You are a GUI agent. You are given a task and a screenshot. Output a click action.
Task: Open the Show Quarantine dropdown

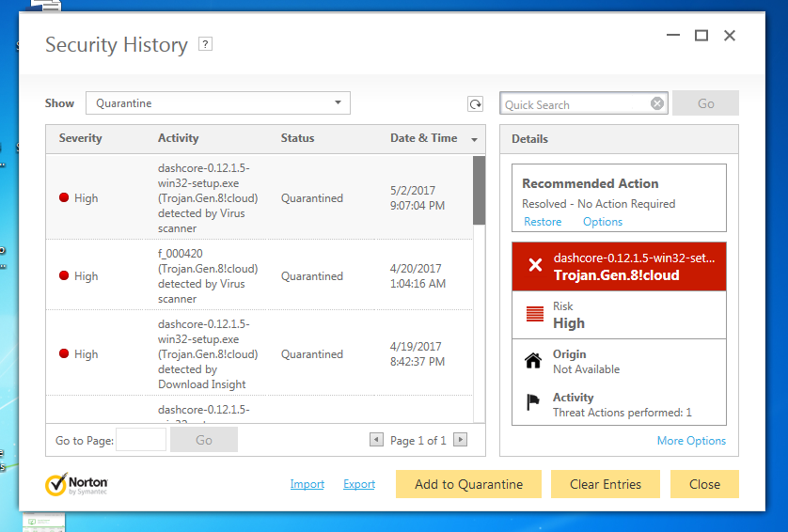coord(217,103)
